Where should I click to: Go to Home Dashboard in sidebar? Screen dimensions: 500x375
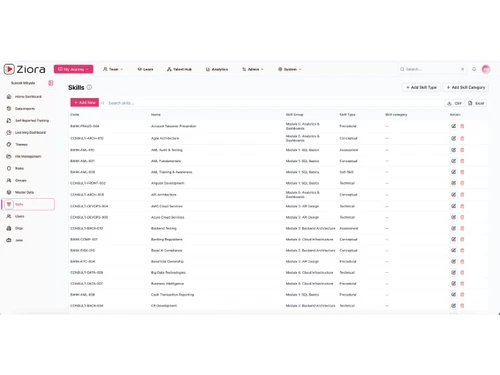(24, 97)
